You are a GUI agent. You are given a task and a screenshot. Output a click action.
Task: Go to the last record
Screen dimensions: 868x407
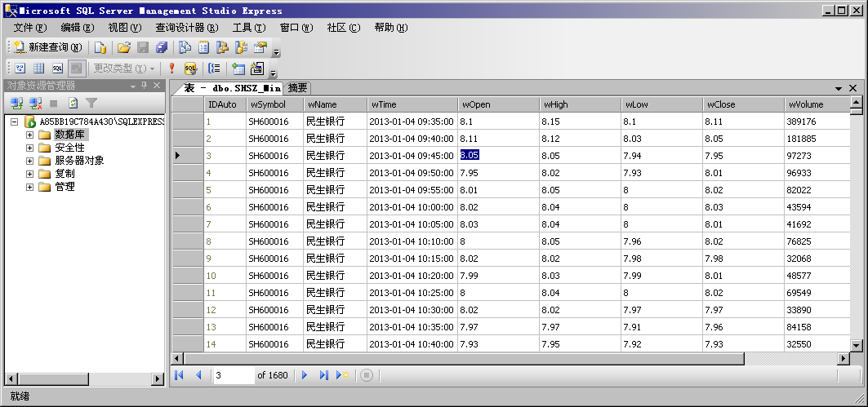324,375
